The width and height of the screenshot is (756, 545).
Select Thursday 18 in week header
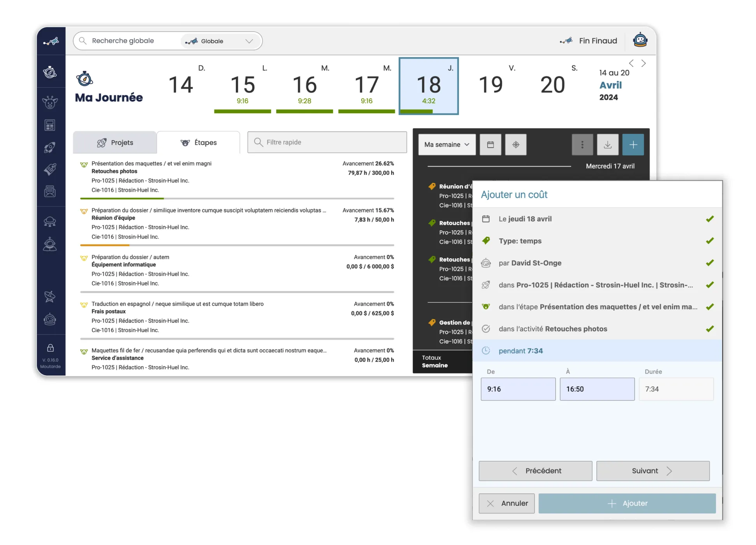(429, 86)
